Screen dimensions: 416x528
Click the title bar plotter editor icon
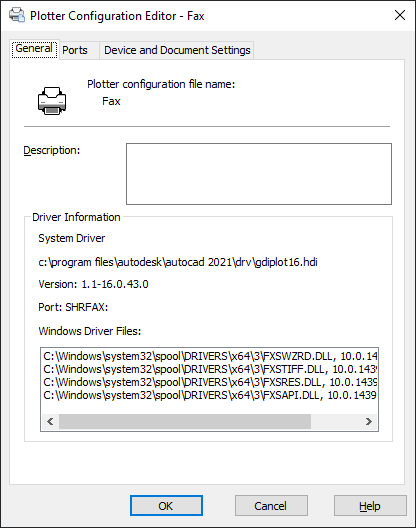pyautogui.click(x=17, y=15)
